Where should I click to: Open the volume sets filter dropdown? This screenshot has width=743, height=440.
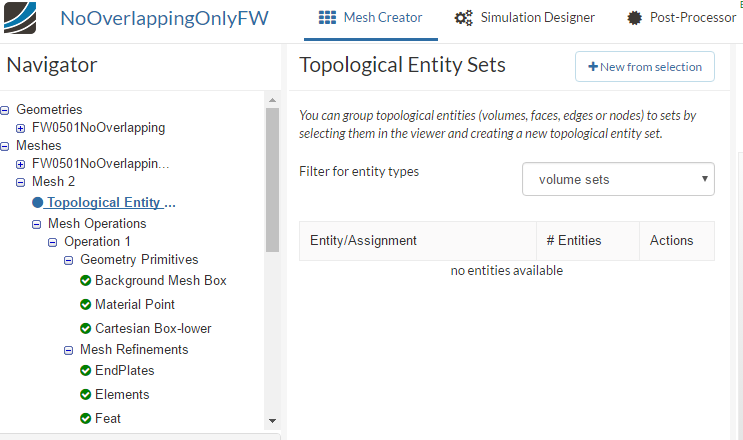(618, 180)
